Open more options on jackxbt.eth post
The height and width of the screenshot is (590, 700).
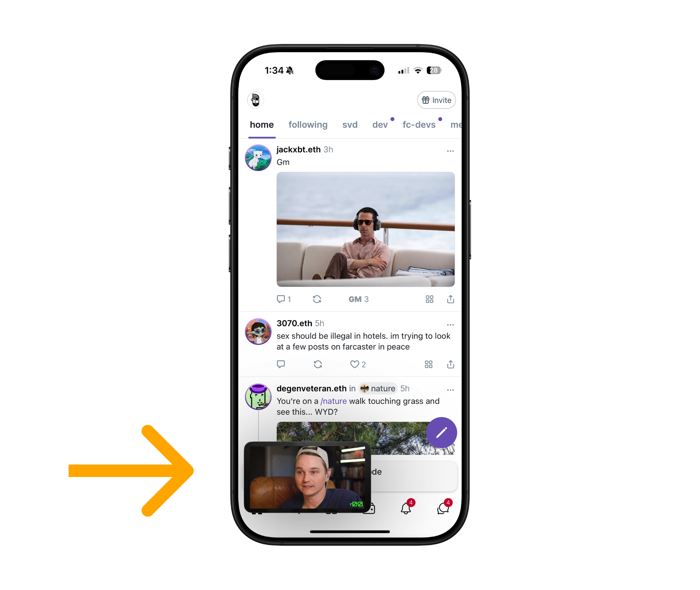pos(450,151)
